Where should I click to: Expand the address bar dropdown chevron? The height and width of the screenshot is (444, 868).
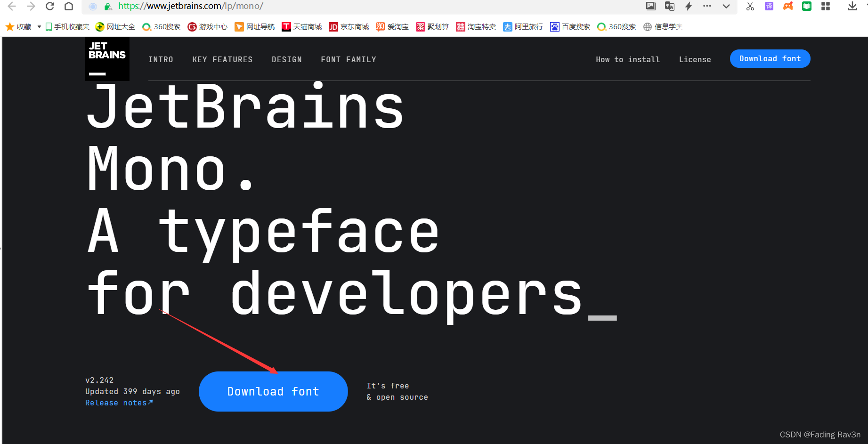(726, 6)
